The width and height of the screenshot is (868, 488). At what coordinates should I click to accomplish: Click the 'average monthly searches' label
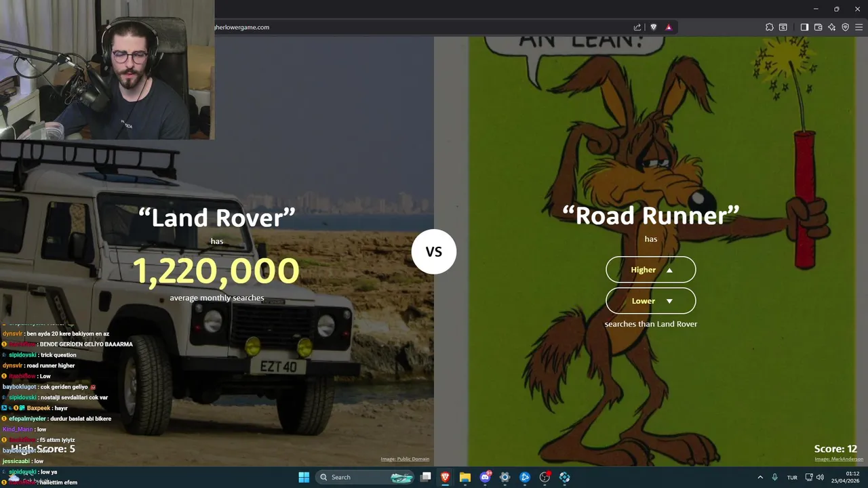point(217,298)
